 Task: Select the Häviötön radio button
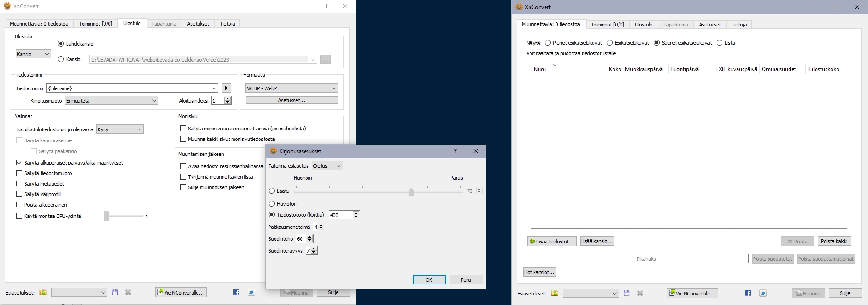click(272, 204)
